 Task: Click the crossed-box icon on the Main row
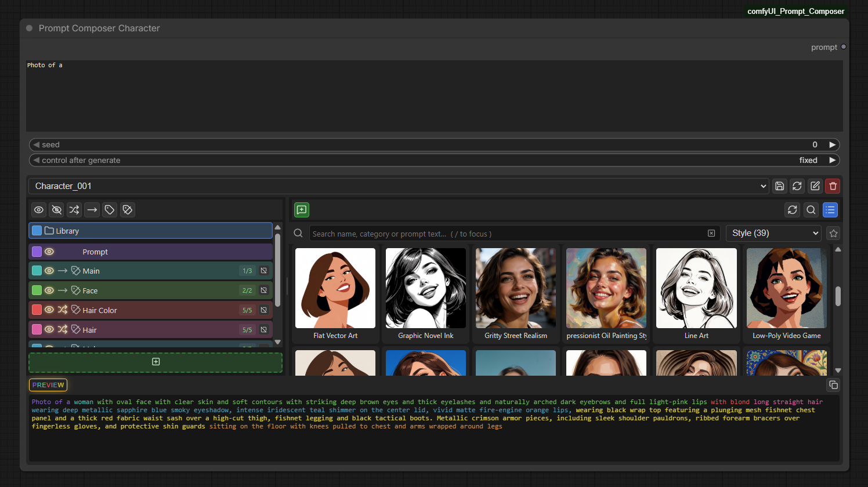click(264, 271)
